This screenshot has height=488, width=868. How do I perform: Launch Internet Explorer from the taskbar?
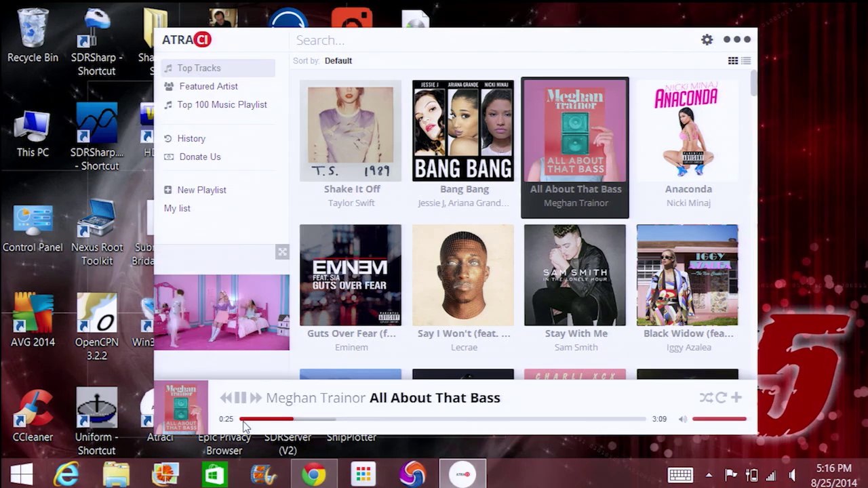click(x=66, y=474)
